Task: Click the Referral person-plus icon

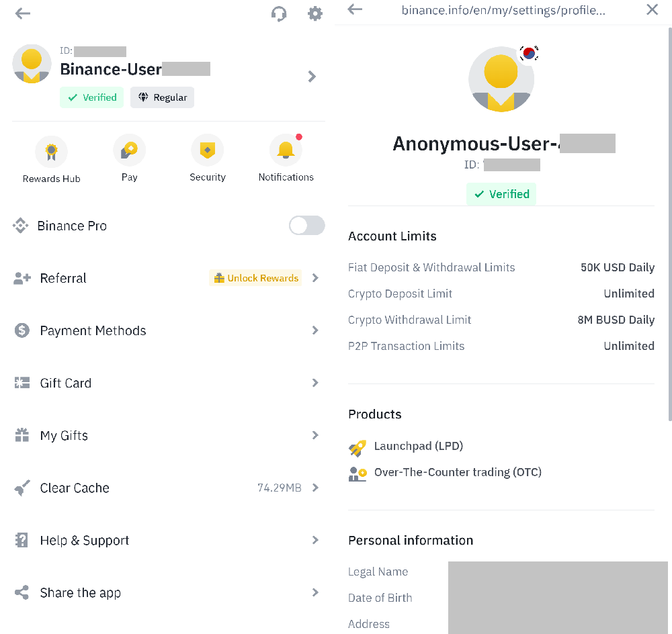Action: click(22, 278)
